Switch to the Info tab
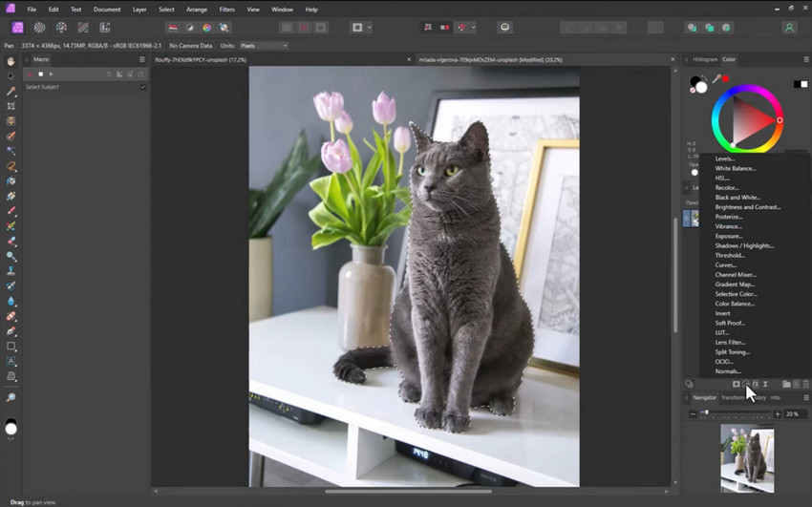The width and height of the screenshot is (812, 507). tap(775, 397)
